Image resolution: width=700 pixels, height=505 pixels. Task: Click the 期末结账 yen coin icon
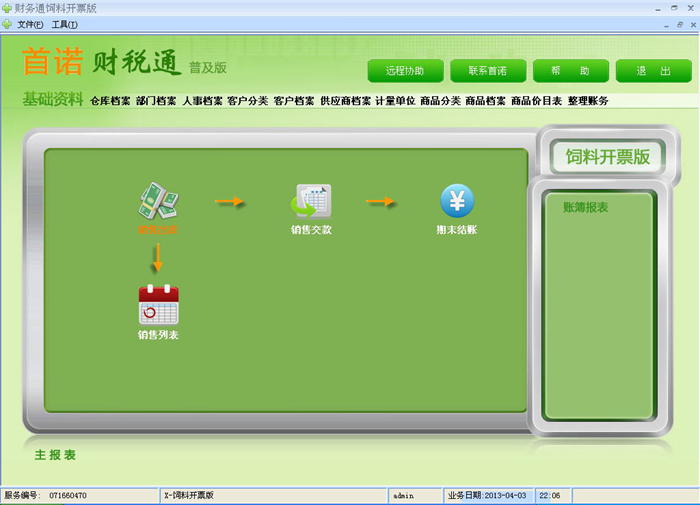[457, 202]
